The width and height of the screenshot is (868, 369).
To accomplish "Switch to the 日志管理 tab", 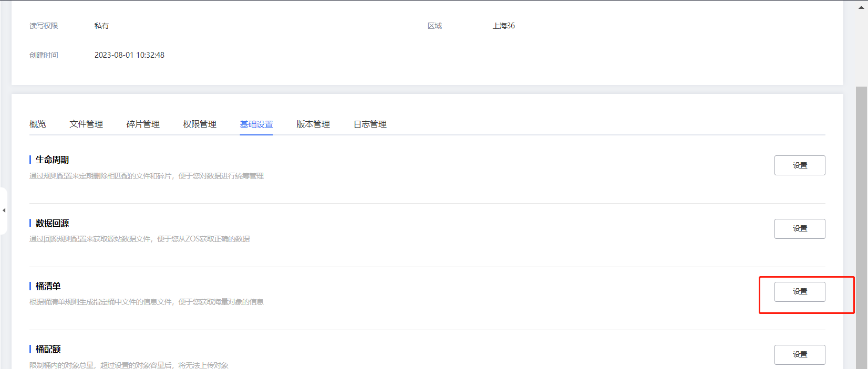I will pyautogui.click(x=370, y=124).
